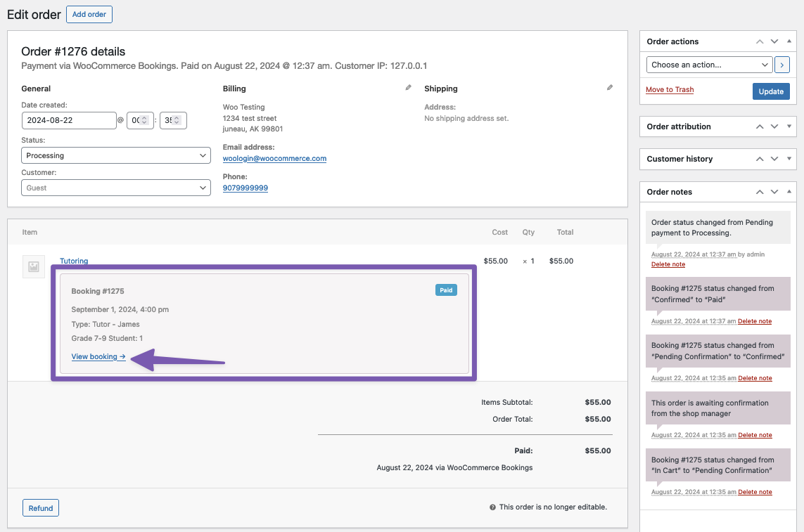
Task: Collapse the Order notes panel
Action: (x=788, y=191)
